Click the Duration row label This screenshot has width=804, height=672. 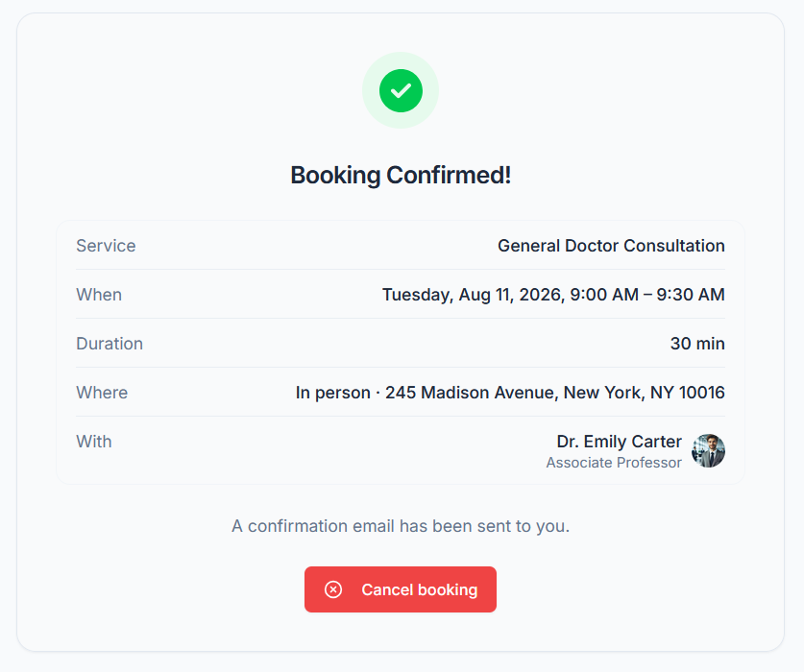click(x=110, y=344)
